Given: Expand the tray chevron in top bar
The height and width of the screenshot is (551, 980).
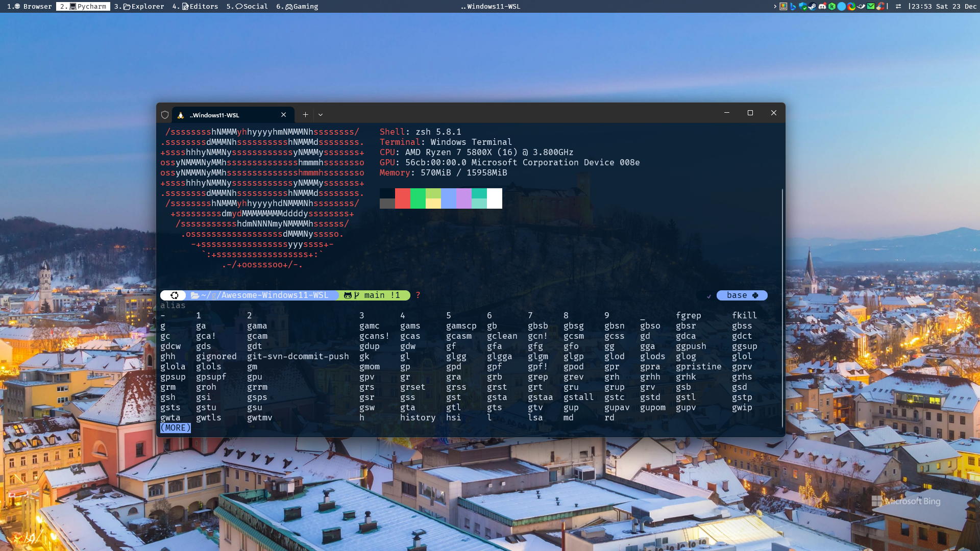Looking at the screenshot, I should (775, 7).
